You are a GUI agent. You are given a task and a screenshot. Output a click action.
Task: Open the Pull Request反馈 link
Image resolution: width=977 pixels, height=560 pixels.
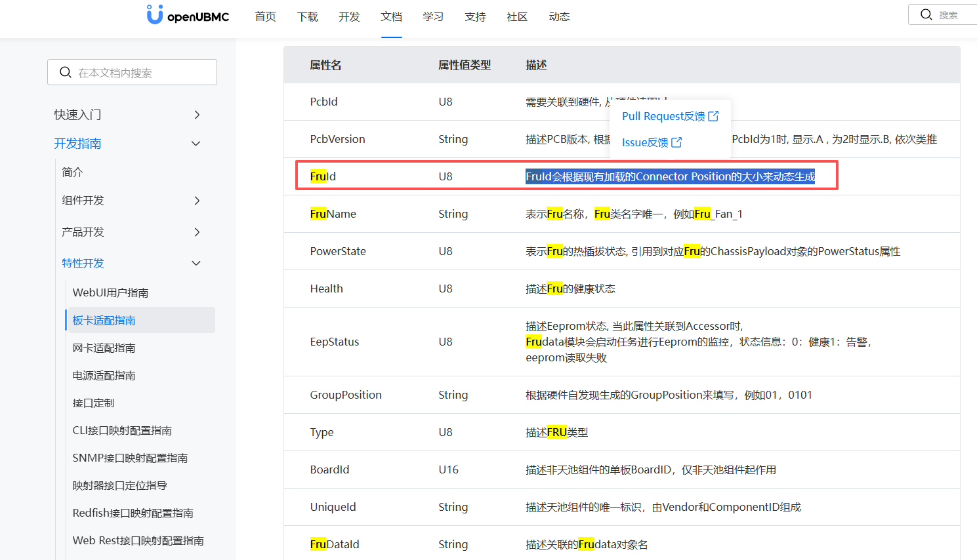pyautogui.click(x=663, y=116)
